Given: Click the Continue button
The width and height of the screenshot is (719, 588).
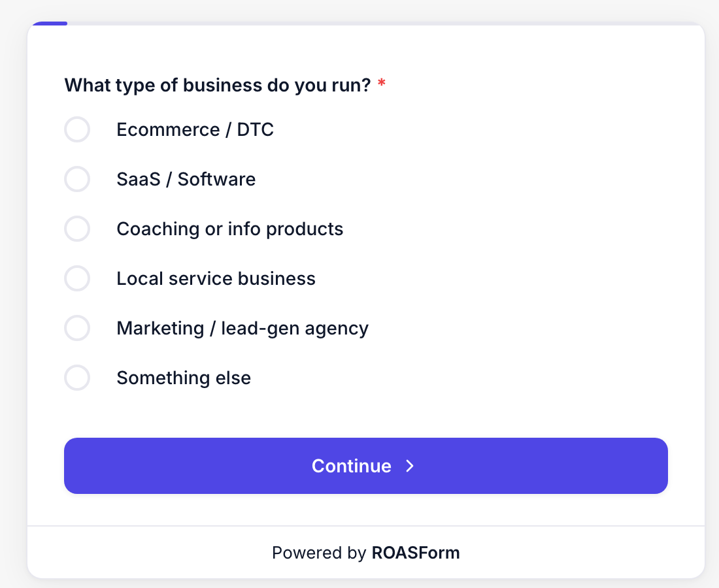Looking at the screenshot, I should point(366,466).
